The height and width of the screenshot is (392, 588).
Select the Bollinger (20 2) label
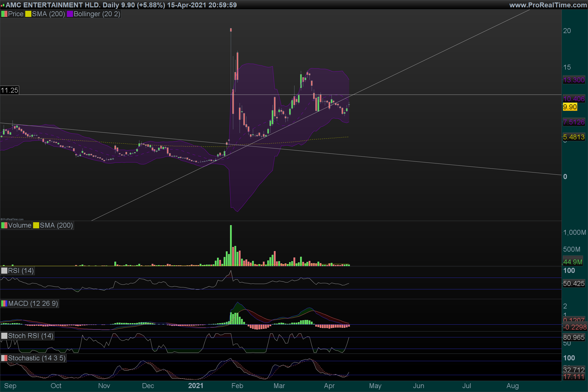pyautogui.click(x=97, y=14)
